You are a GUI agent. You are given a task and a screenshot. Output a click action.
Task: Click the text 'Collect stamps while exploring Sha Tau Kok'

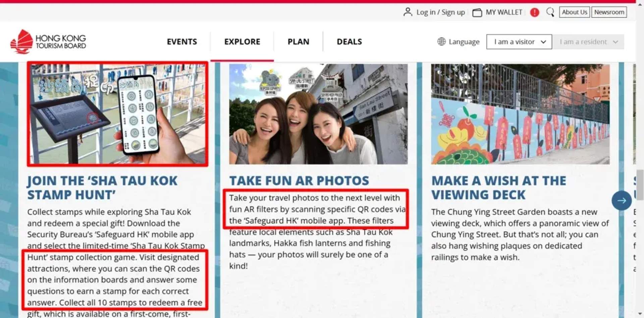pyautogui.click(x=109, y=212)
